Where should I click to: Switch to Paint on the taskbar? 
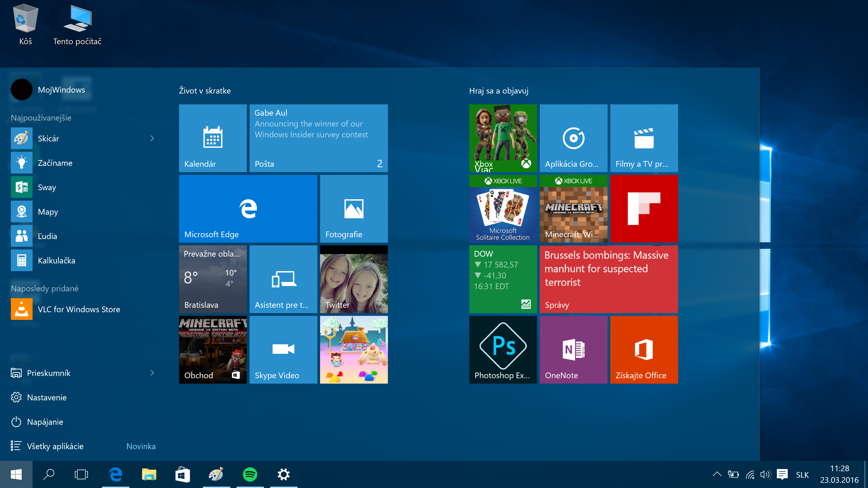point(216,474)
